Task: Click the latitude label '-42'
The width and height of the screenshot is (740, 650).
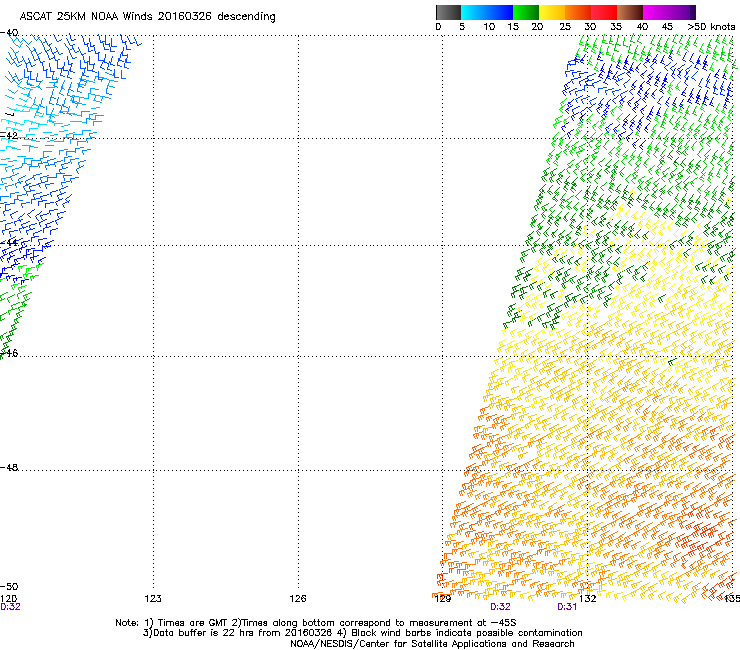Action: (9, 135)
